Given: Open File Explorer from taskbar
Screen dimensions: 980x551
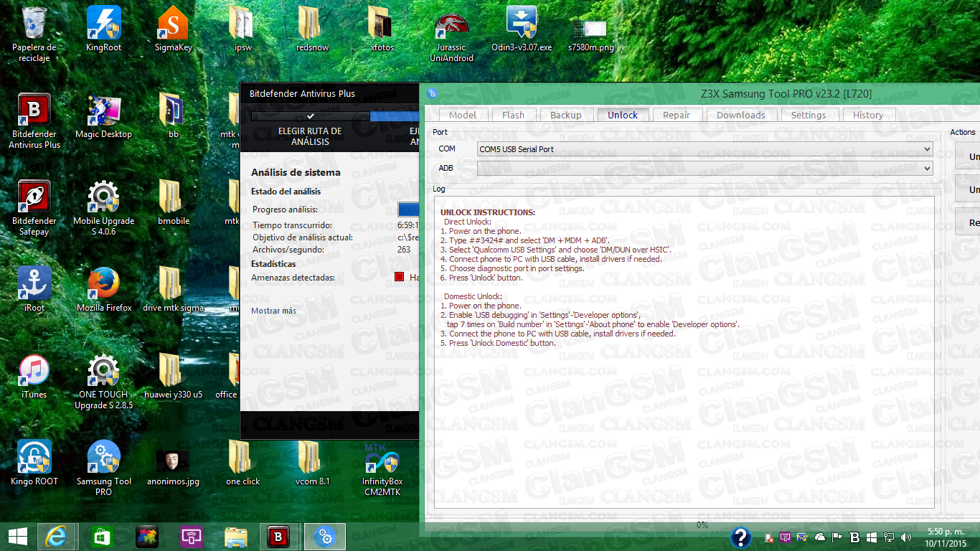Looking at the screenshot, I should tap(236, 537).
